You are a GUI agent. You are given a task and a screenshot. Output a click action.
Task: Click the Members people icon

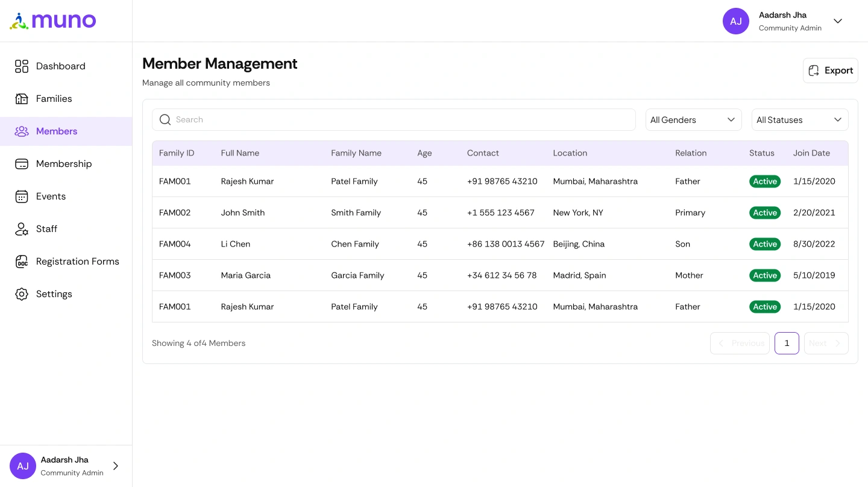(22, 131)
